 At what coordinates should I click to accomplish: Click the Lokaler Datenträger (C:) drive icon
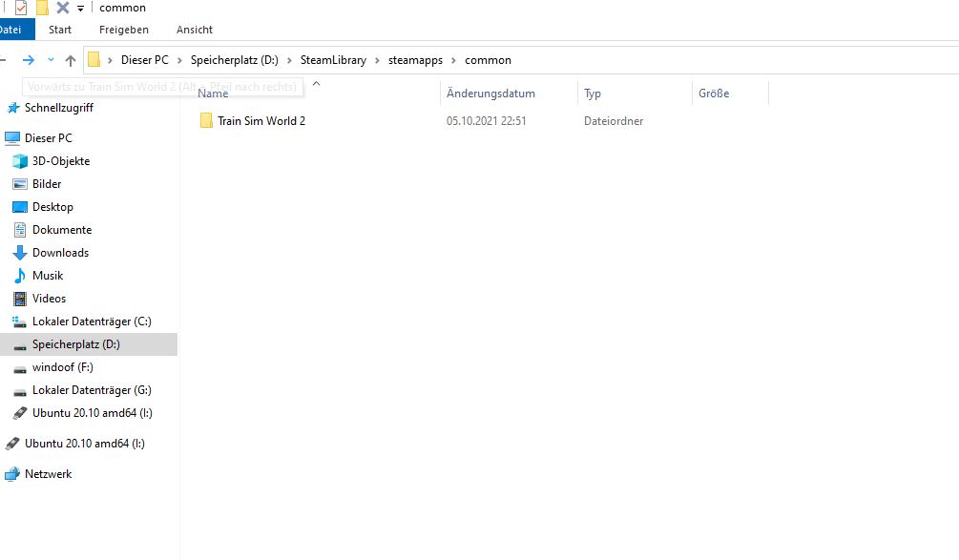pyautogui.click(x=20, y=321)
